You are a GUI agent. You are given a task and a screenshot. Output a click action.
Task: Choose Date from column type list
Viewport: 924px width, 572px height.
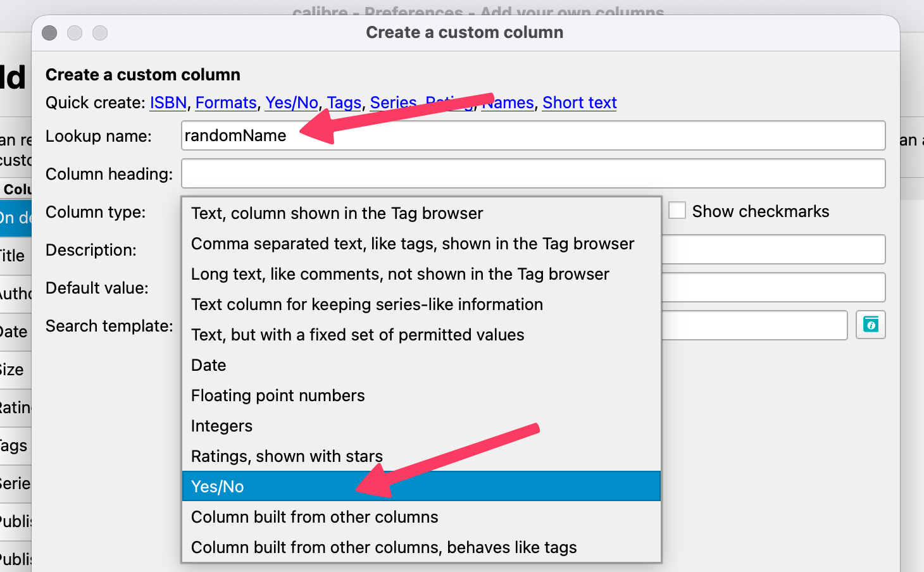click(x=420, y=365)
